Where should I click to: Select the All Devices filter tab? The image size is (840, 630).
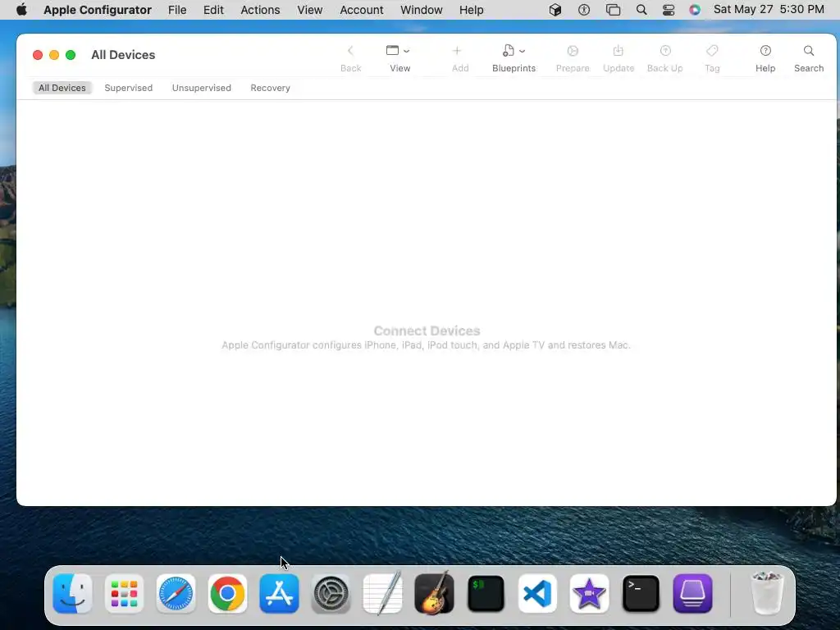click(62, 88)
